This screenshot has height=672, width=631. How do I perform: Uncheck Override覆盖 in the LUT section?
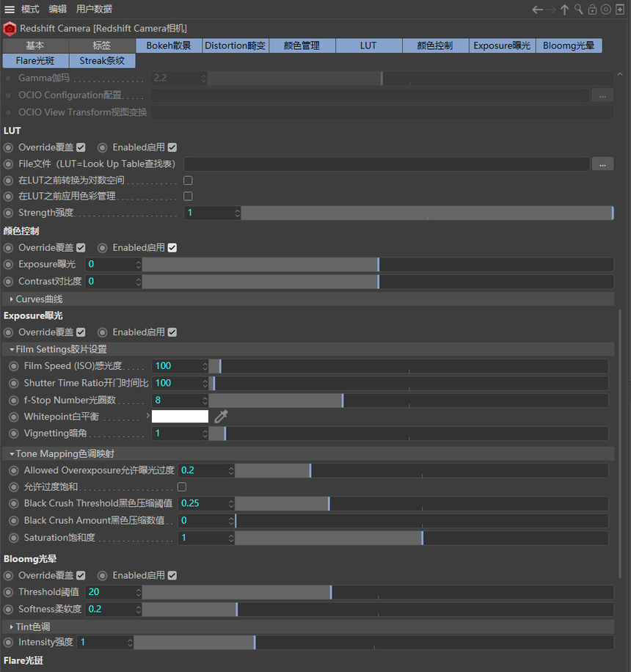[x=81, y=147]
